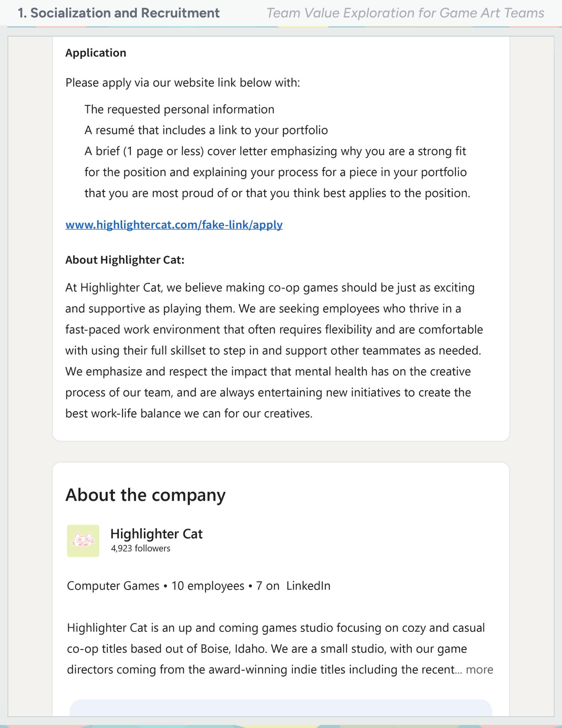Click "Team Value Exploration for Game Art Teams" title
This screenshot has height=728, width=562.
click(405, 13)
